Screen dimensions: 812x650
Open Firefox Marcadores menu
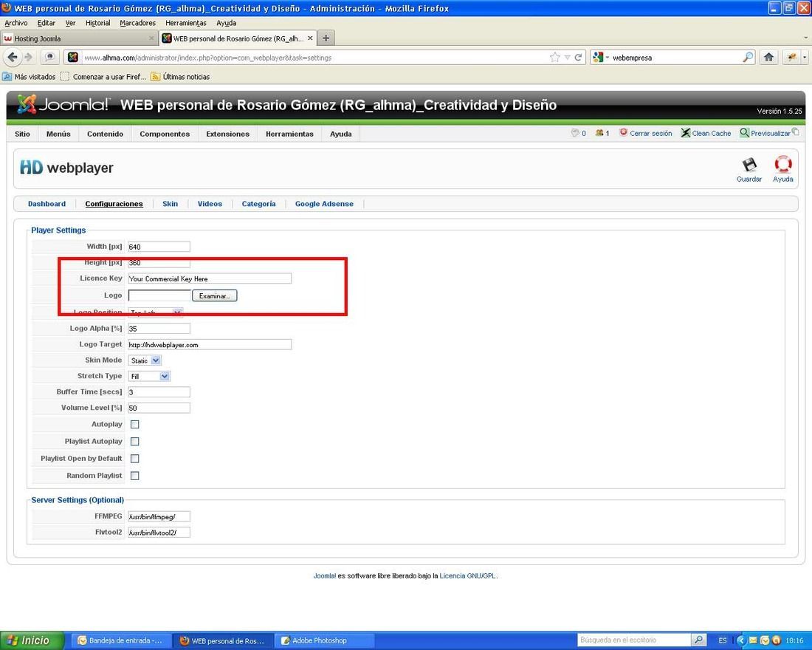[x=138, y=23]
